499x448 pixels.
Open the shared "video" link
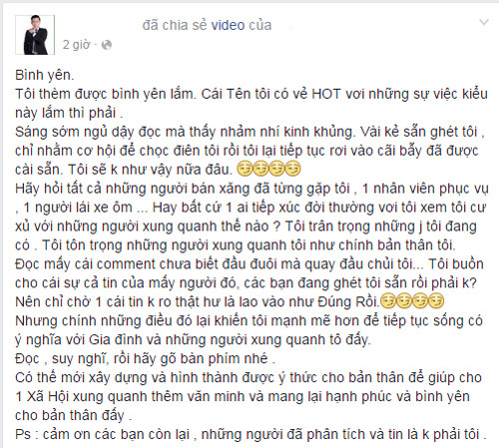(228, 25)
